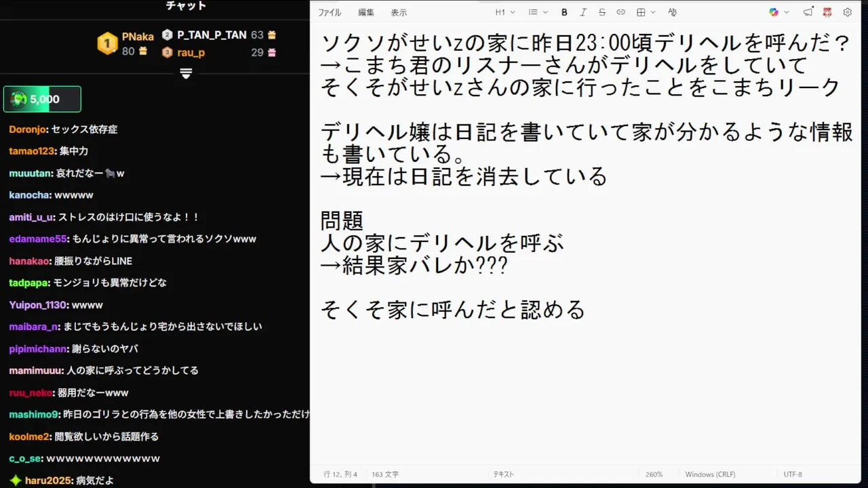This screenshot has height=488, width=868.
Task: Click the green badge beside haru2025
Action: click(15, 481)
